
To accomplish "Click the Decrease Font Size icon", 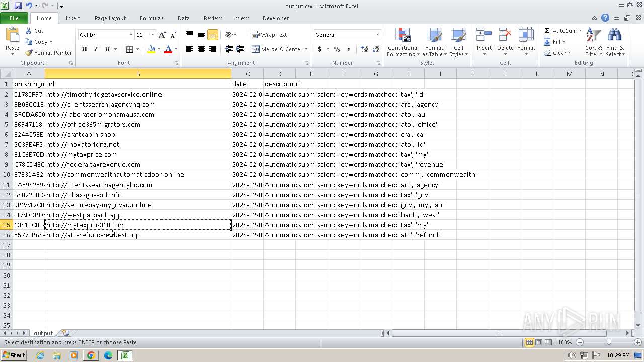I will point(173,35).
